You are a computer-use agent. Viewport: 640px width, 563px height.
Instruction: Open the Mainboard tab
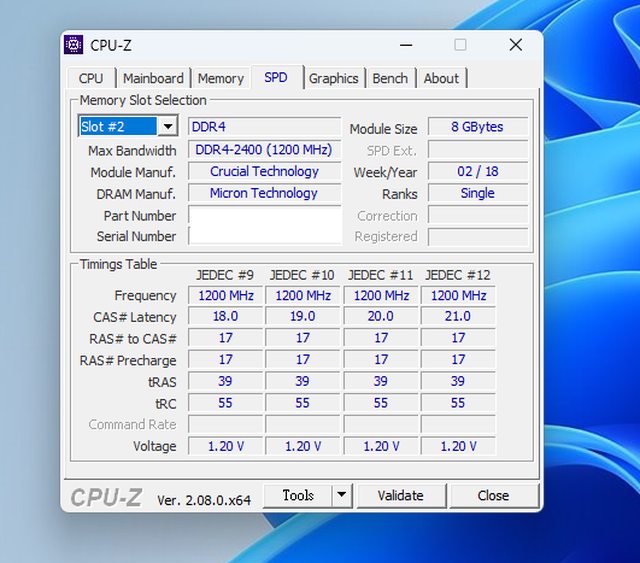click(153, 78)
